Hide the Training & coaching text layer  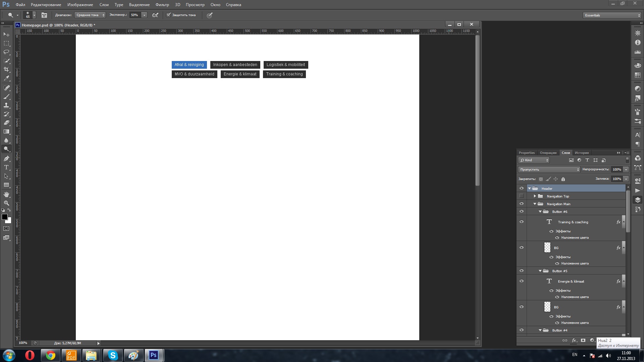coord(521,222)
